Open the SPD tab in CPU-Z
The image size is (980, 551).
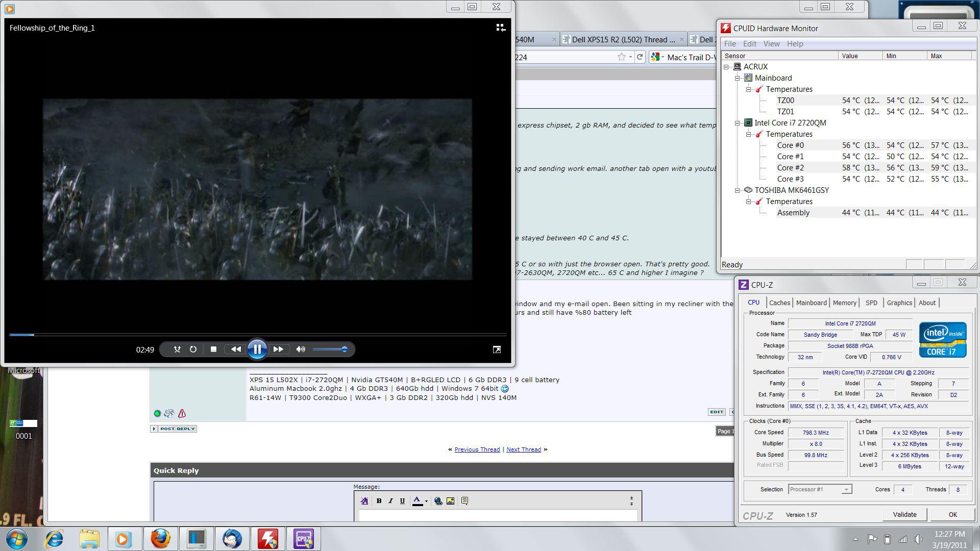pyautogui.click(x=871, y=303)
